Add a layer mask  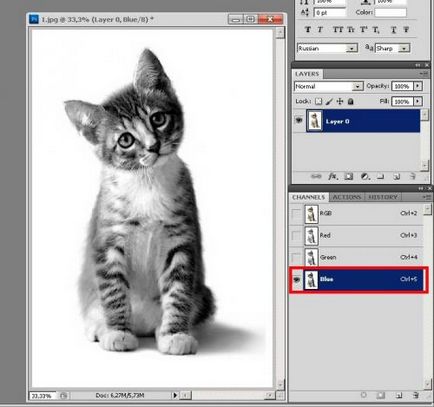[x=349, y=176]
